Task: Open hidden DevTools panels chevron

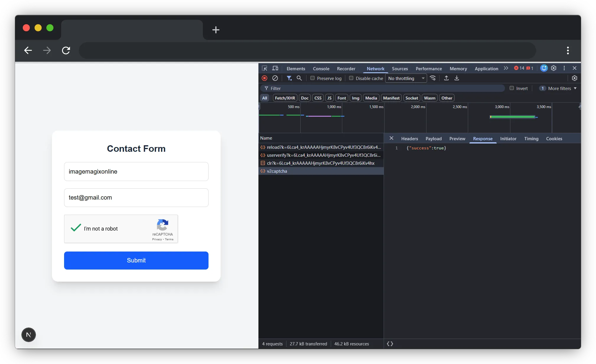Action: tap(506, 68)
